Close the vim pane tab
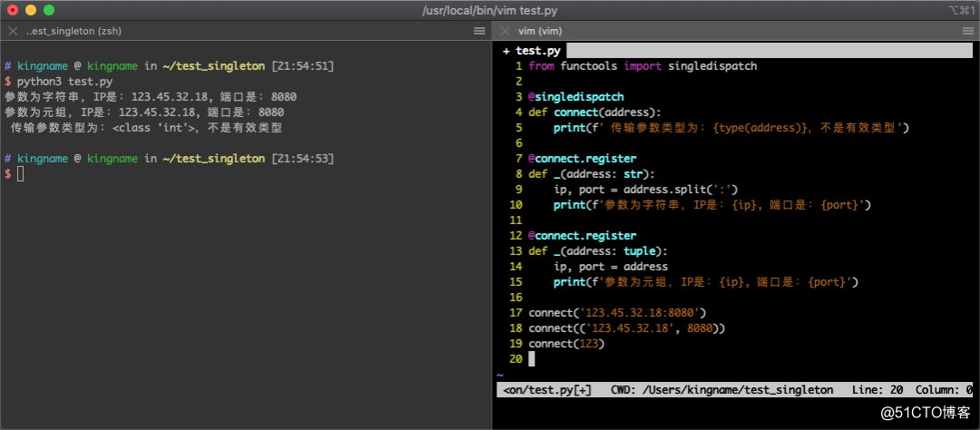The image size is (980, 430). [x=505, y=31]
